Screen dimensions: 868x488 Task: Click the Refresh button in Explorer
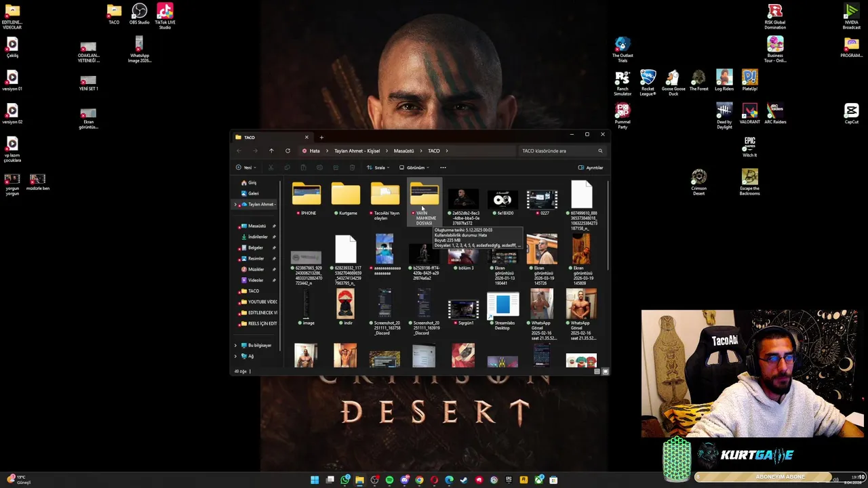coord(288,151)
